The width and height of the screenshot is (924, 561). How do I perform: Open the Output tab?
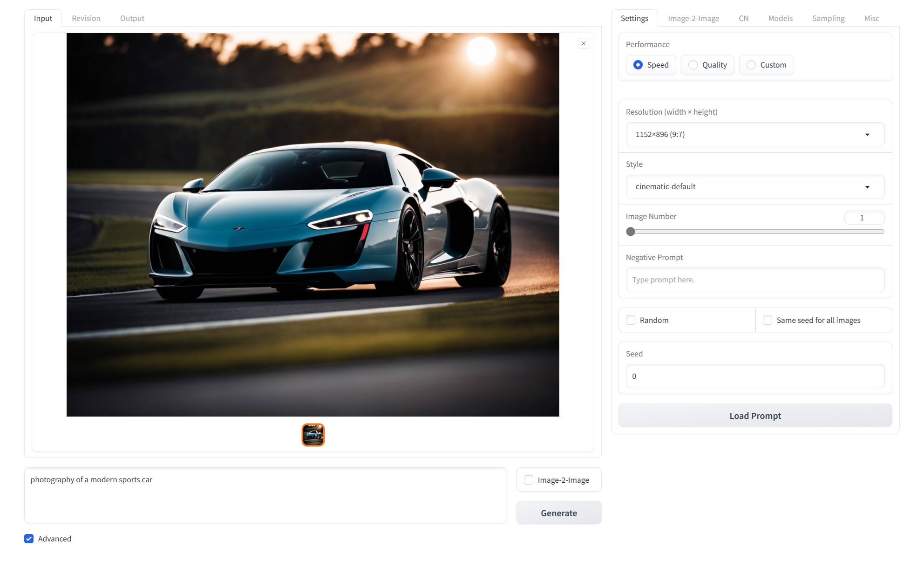(x=132, y=18)
